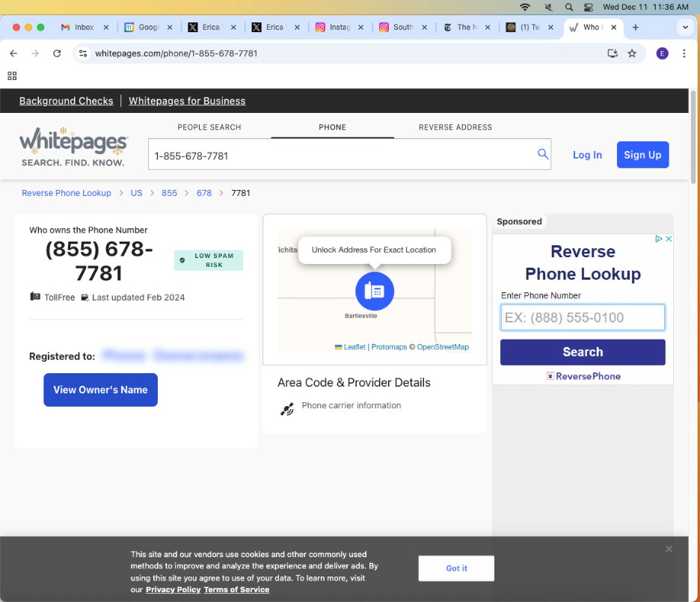
Task: Click the install app icon in address bar
Action: point(612,54)
